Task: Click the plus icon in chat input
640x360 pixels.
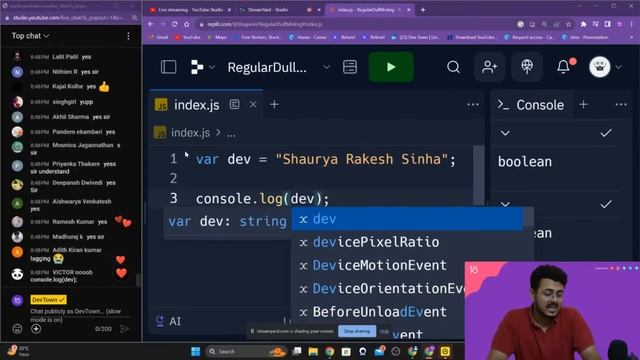Action: point(36,328)
